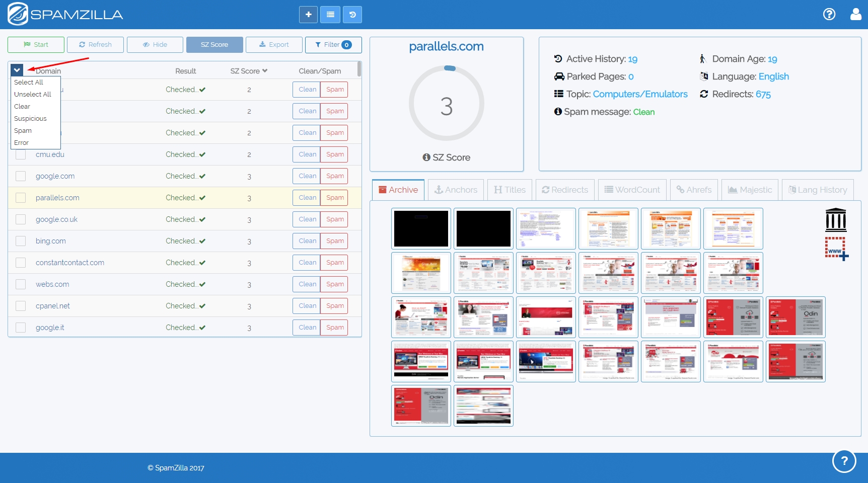Switch to the Ahrefs tab

coord(694,190)
